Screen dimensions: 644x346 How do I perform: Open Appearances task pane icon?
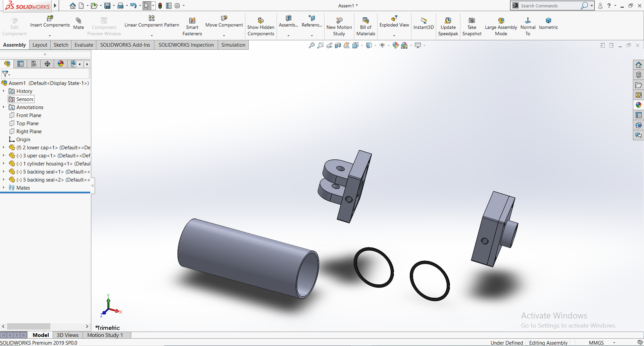click(638, 105)
